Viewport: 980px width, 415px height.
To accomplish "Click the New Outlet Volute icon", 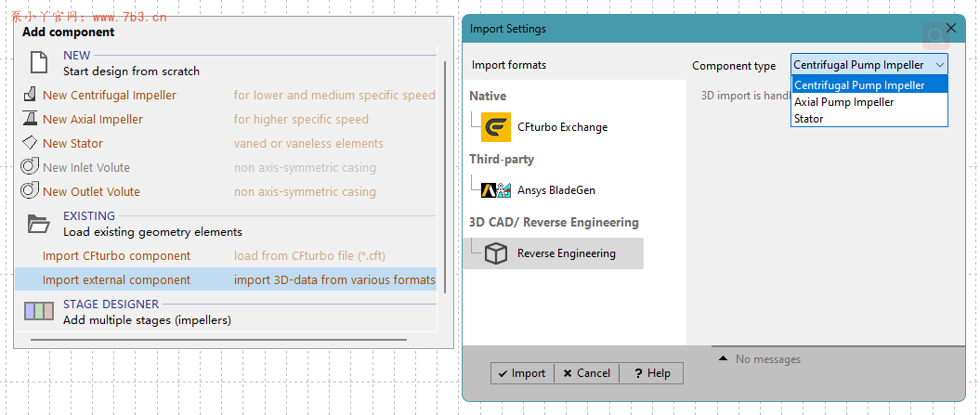I will click(30, 190).
